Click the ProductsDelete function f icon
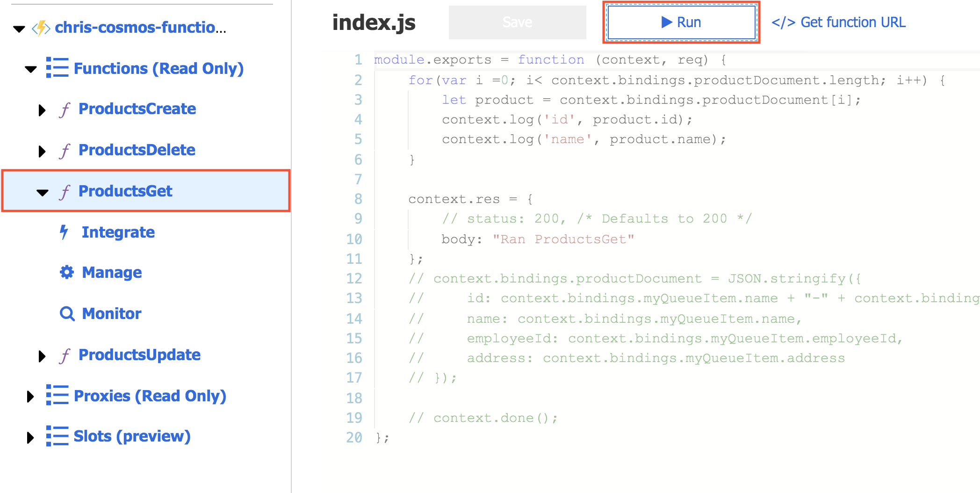This screenshot has width=980, height=493. pos(65,151)
